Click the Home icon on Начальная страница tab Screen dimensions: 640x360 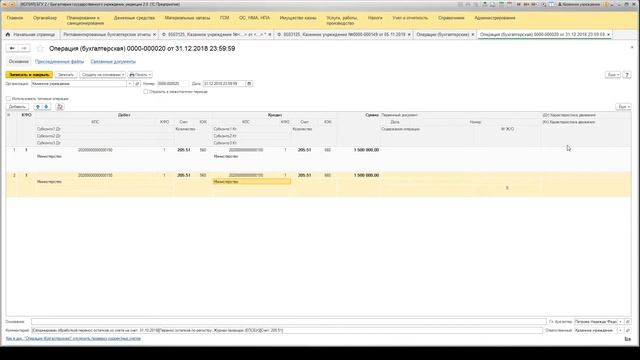(7, 35)
